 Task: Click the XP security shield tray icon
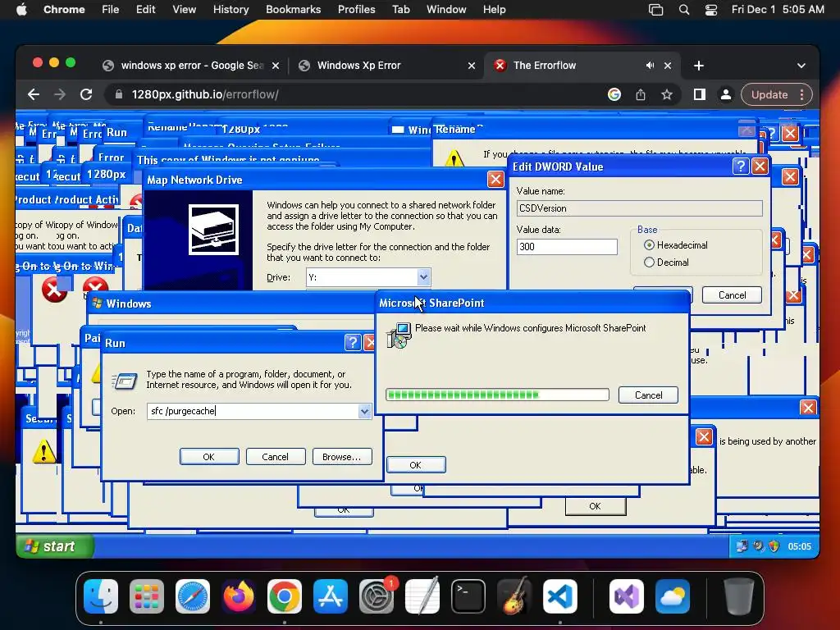pos(774,546)
